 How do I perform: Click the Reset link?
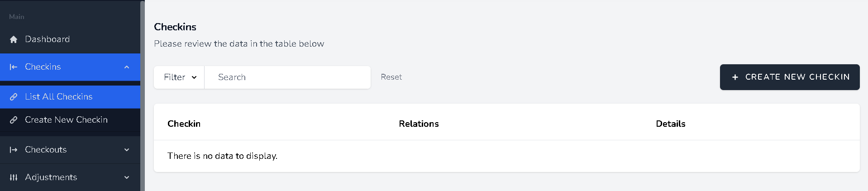(391, 77)
